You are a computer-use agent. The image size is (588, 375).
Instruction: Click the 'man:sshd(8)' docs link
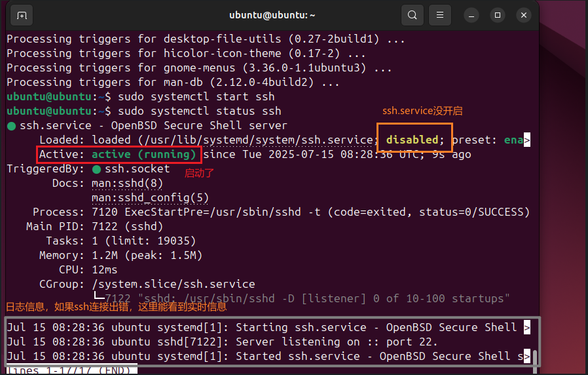[x=128, y=184]
